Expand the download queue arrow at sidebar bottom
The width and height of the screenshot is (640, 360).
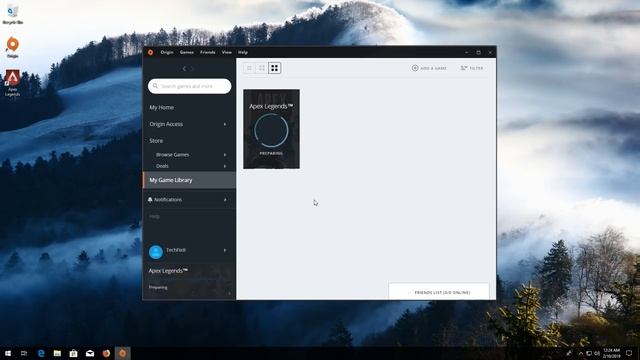(x=229, y=293)
